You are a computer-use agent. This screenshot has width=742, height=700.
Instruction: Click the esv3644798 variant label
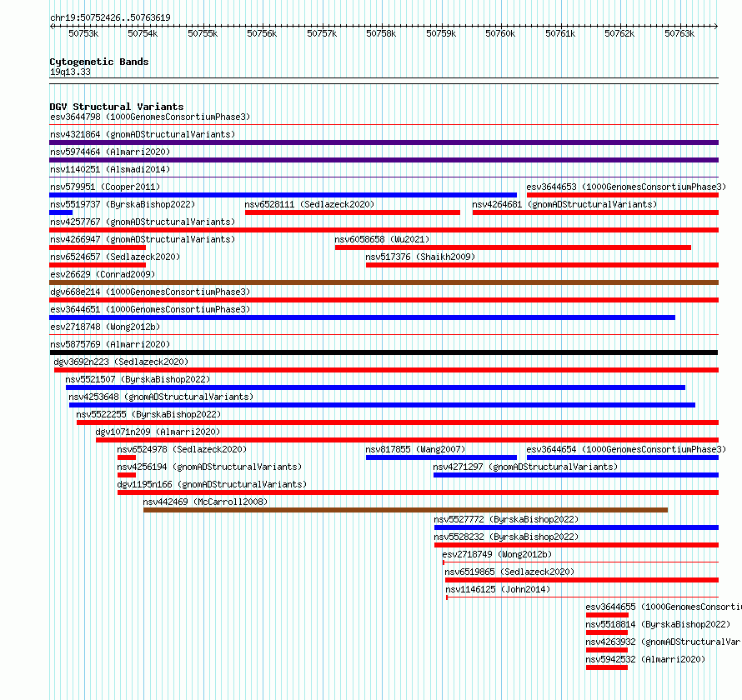tap(150, 117)
